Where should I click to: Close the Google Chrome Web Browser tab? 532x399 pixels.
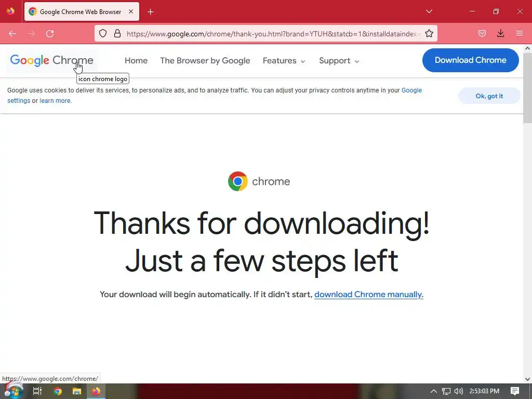[x=131, y=11]
